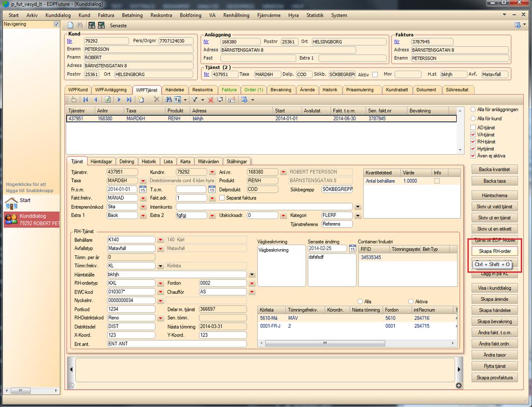
Task: Open the Reskontra menu in menu bar
Action: [161, 15]
